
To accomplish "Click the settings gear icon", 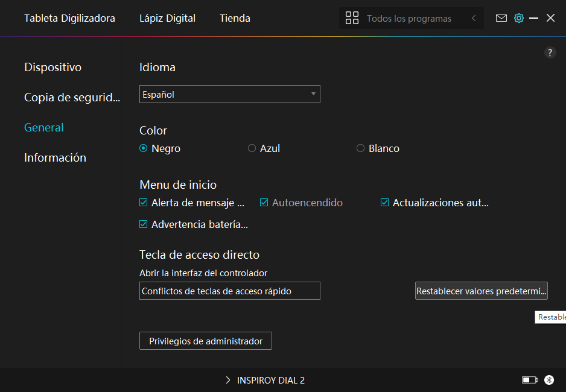I will [x=518, y=18].
